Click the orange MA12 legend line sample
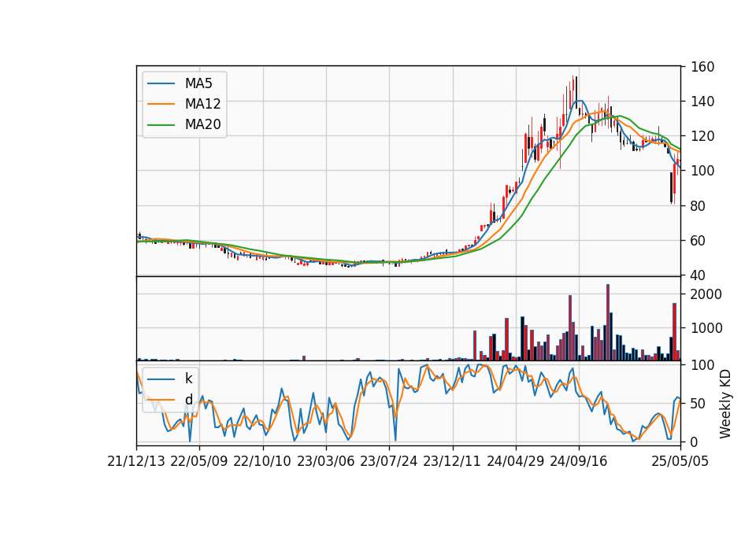756x543 pixels. pos(161,104)
